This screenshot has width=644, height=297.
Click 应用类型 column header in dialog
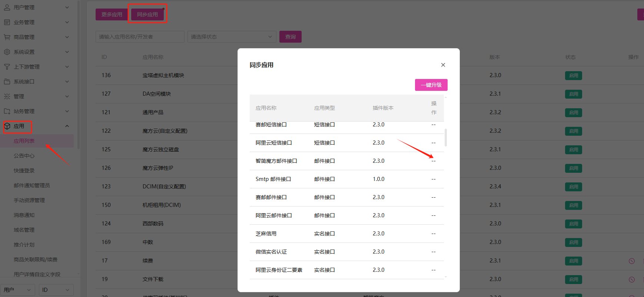point(325,108)
